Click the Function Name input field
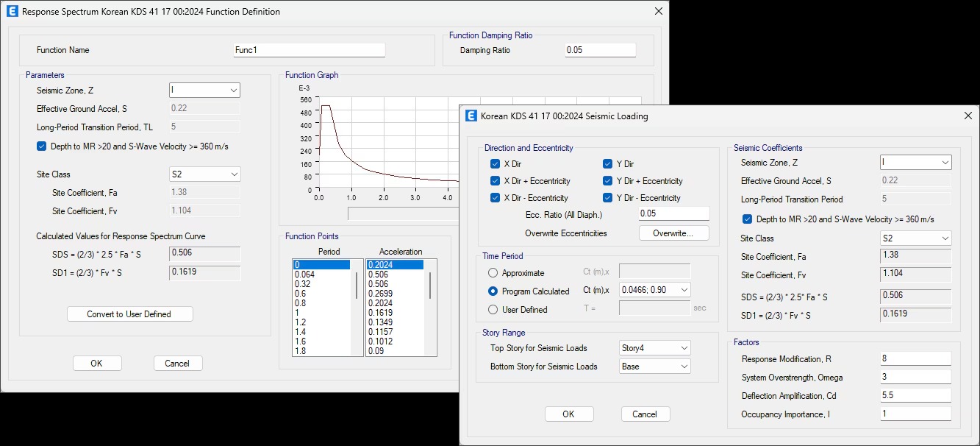The width and height of the screenshot is (980, 446). (x=309, y=50)
